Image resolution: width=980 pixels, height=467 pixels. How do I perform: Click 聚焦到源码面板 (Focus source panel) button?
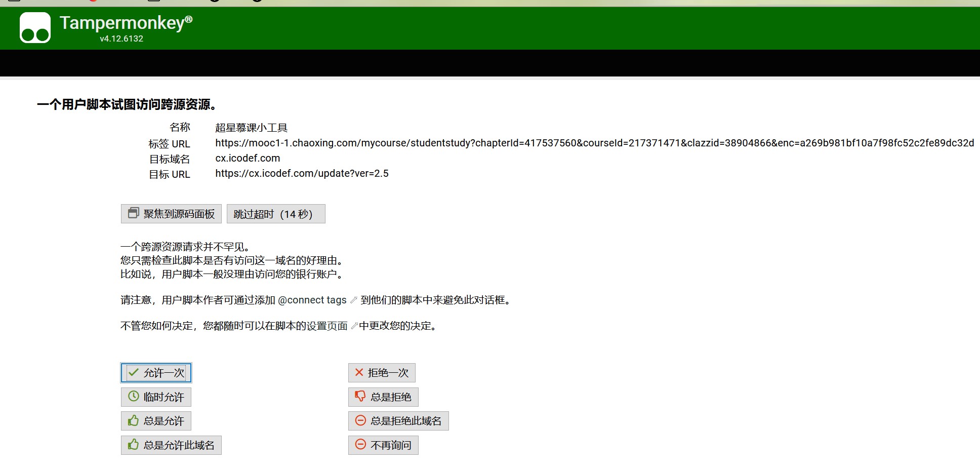pyautogui.click(x=171, y=214)
